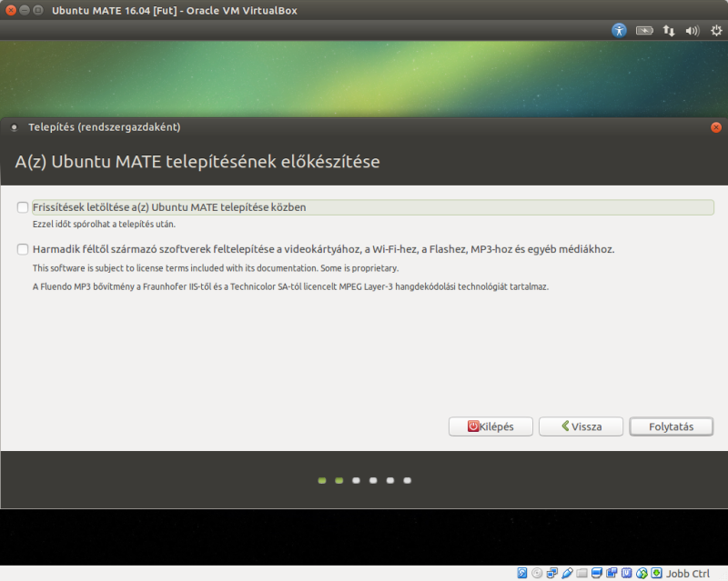The image size is (728, 581).
Task: Click the 'This software is subject to license' text
Action: coord(216,268)
